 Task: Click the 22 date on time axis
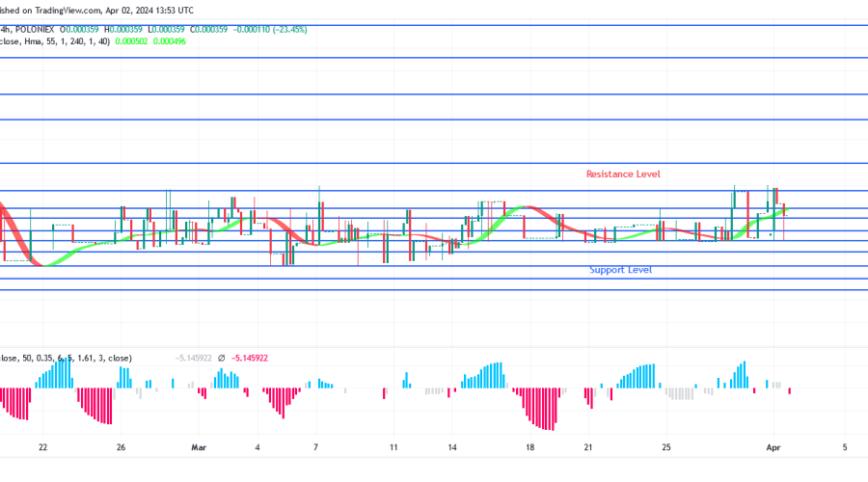[x=42, y=447]
